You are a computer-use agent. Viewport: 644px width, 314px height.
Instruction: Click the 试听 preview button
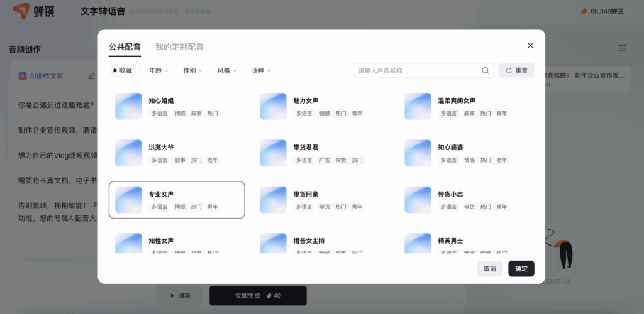[x=179, y=296]
